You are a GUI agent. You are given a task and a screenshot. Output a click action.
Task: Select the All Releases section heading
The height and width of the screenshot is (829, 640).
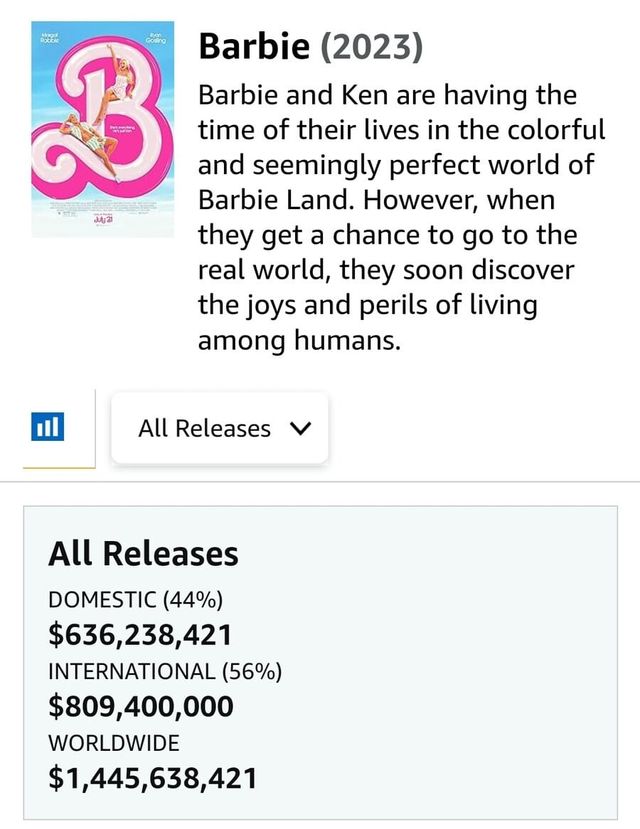[x=143, y=553]
